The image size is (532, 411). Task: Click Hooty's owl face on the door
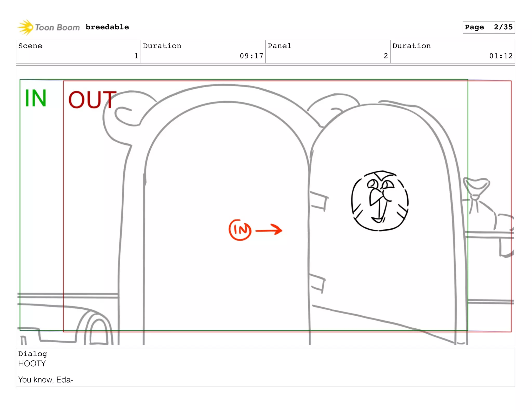point(380,201)
